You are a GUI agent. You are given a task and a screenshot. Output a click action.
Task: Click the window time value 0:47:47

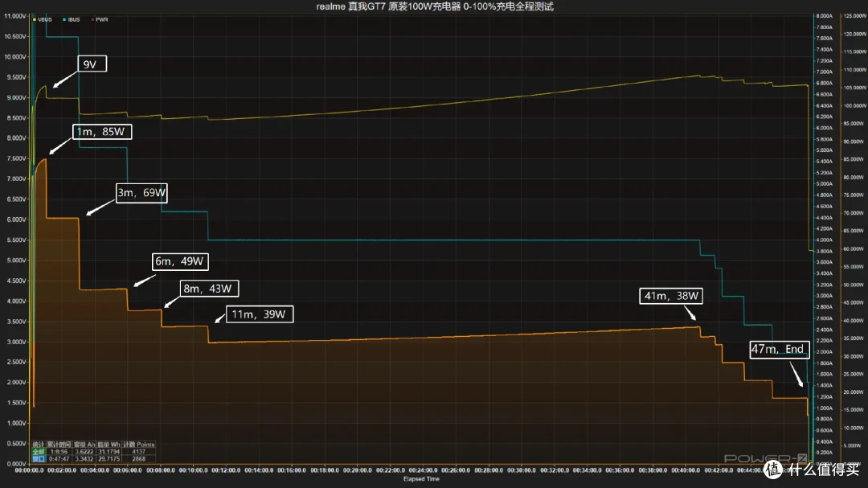(x=59, y=459)
